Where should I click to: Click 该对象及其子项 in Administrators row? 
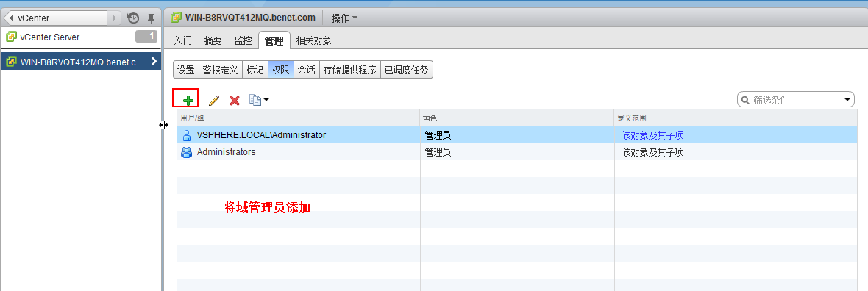click(x=652, y=151)
